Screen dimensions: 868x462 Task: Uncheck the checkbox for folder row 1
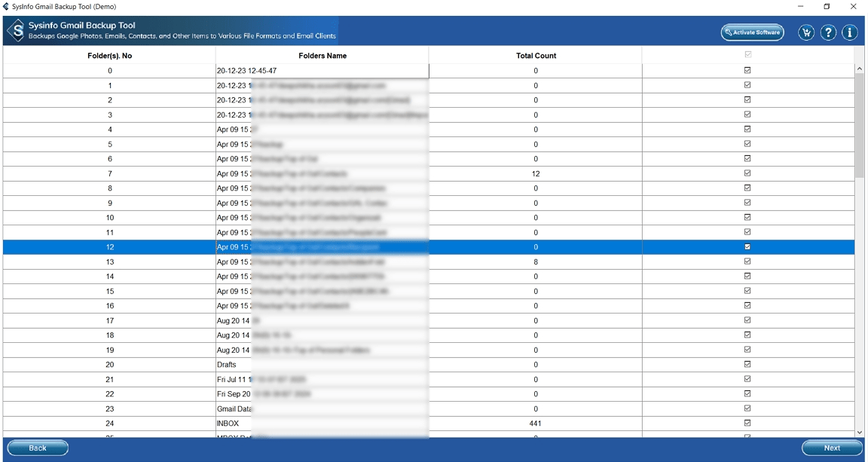[x=747, y=85]
